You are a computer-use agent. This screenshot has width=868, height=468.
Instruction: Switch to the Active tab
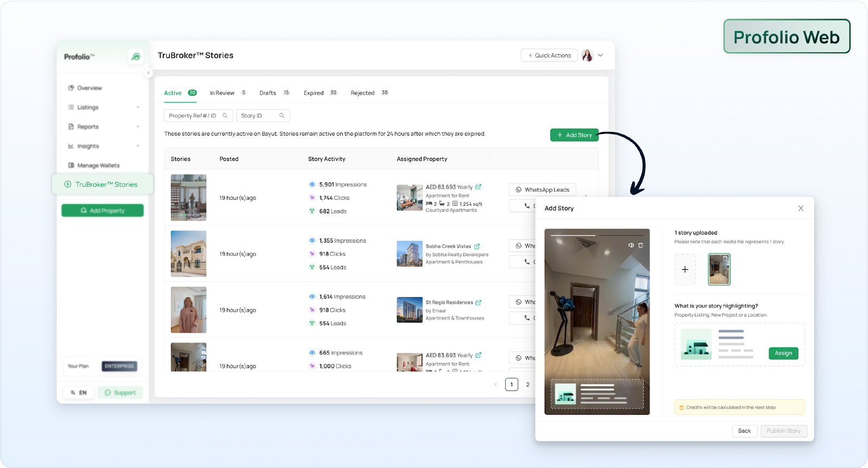(x=180, y=93)
